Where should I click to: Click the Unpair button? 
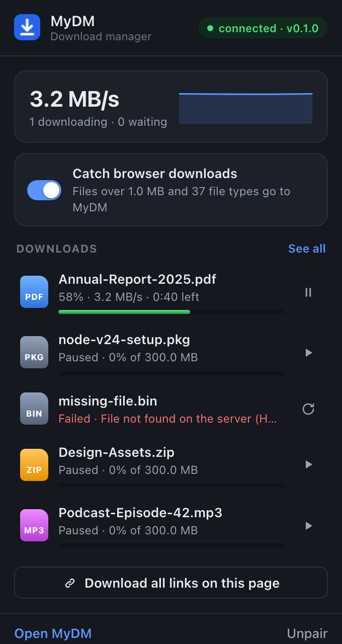pos(307,633)
